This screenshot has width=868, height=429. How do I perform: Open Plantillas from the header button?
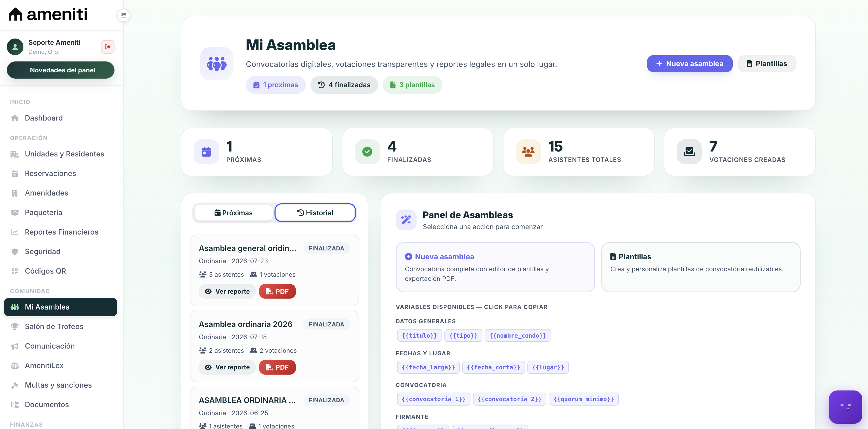(767, 64)
